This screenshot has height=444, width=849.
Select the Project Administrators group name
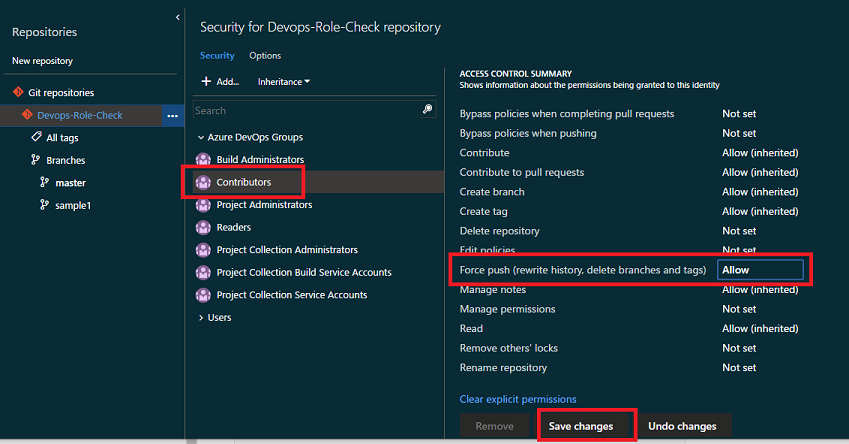coord(264,205)
